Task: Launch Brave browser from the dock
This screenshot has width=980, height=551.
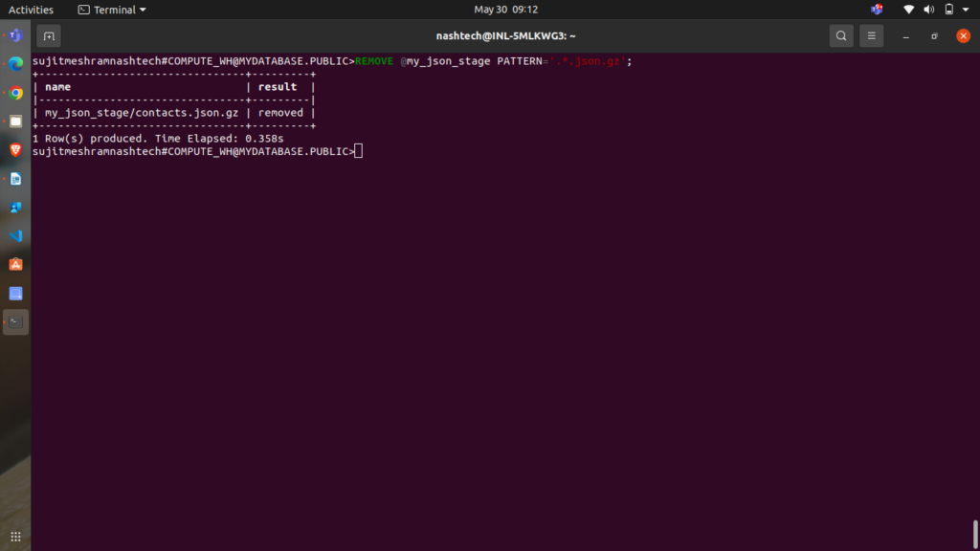Action: [15, 150]
